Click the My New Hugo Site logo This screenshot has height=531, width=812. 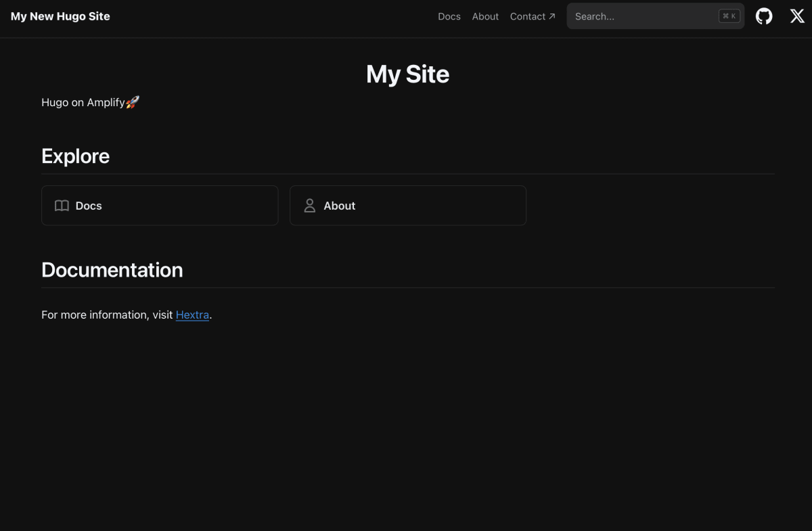60,16
